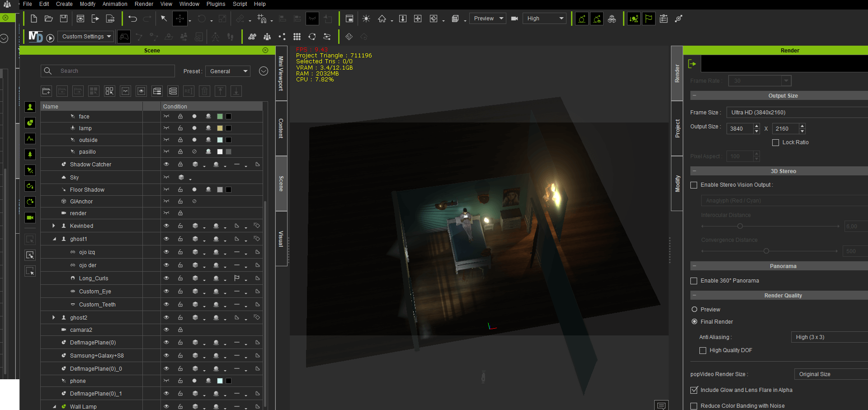868x410 pixels.
Task: Toggle the gamepad control mode icon
Action: tap(124, 37)
